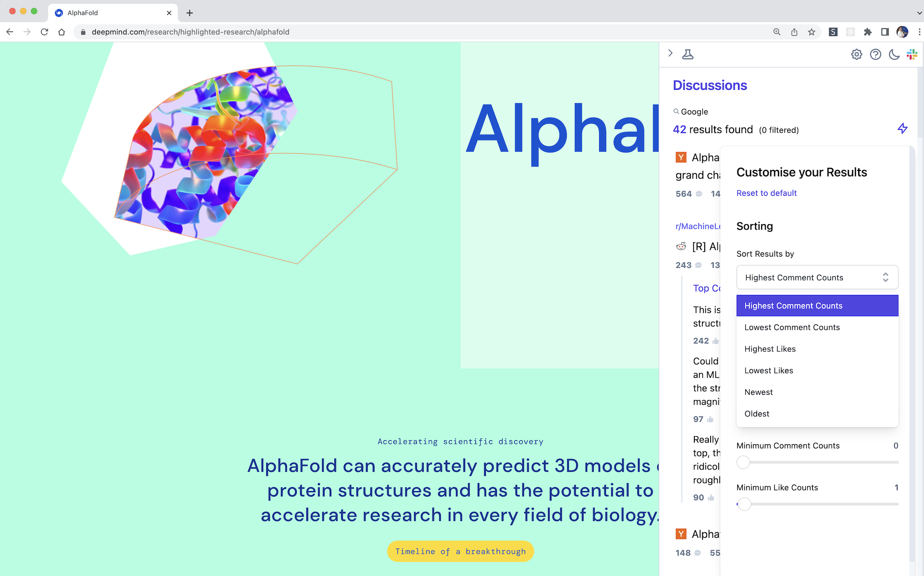The width and height of the screenshot is (924, 576).
Task: Click the Hacker News Y combinator icon
Action: (x=680, y=158)
